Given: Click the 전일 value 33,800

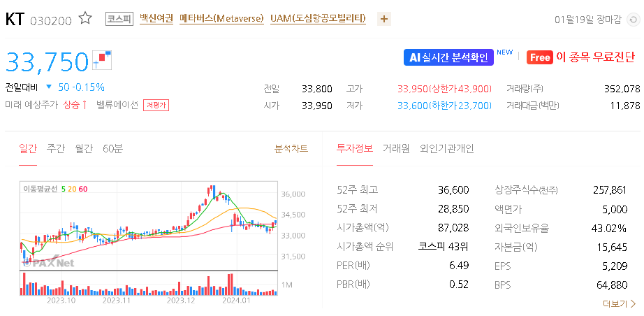Looking at the screenshot, I should (x=316, y=89).
